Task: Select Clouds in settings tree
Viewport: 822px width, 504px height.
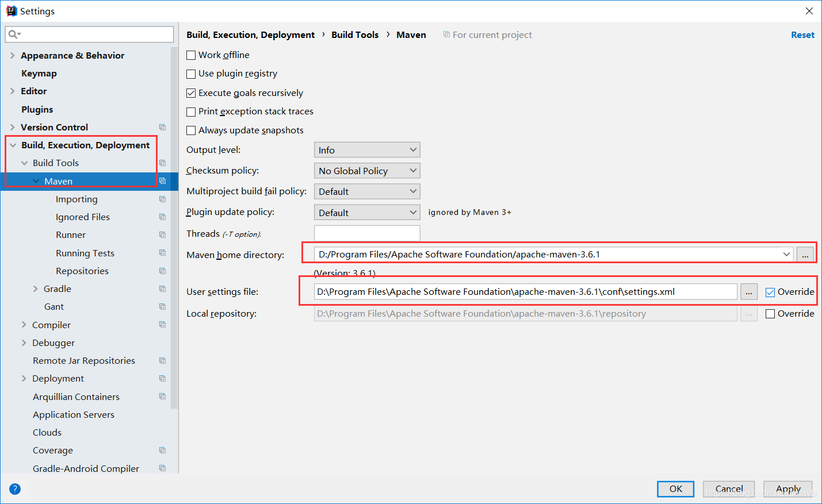Action: click(x=47, y=432)
